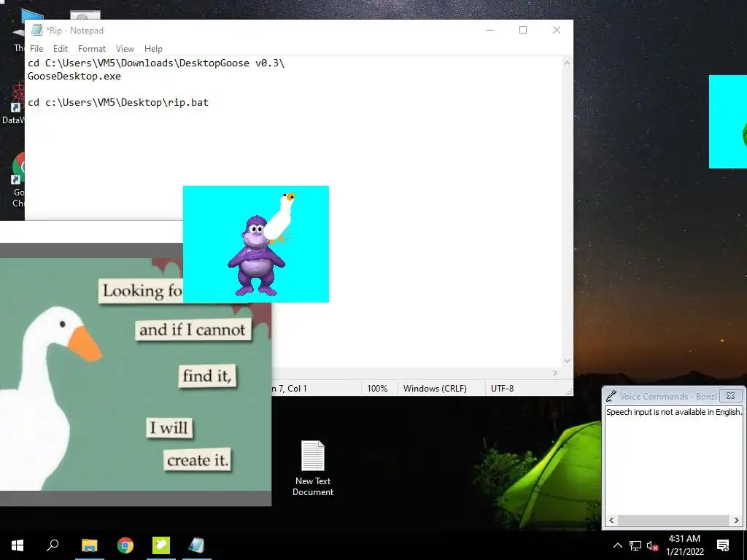This screenshot has height=560, width=747.
Task: Select the New Text Document desktop icon
Action: point(313,469)
